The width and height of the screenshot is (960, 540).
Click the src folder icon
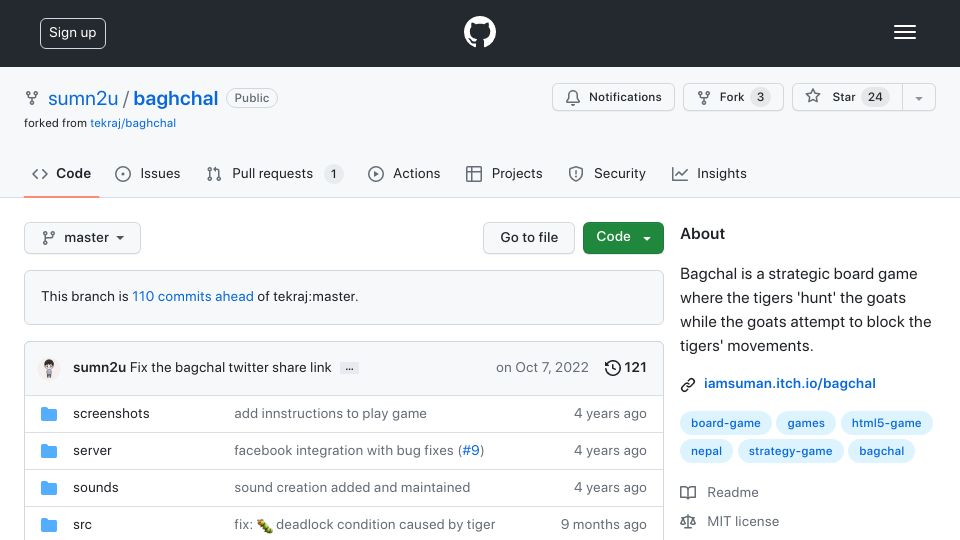point(49,525)
